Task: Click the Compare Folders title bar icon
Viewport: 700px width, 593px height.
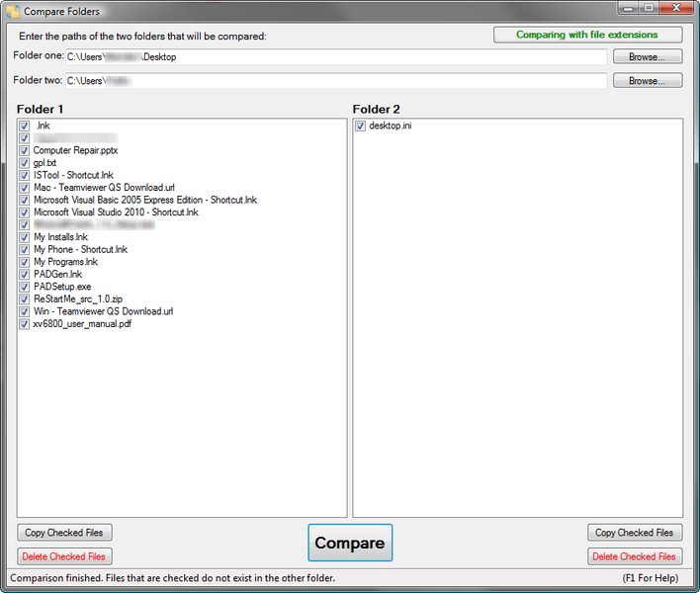Action: 13,11
